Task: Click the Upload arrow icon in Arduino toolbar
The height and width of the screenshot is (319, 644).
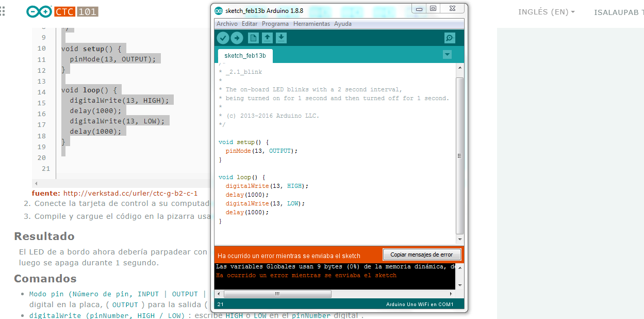Action: [x=237, y=38]
